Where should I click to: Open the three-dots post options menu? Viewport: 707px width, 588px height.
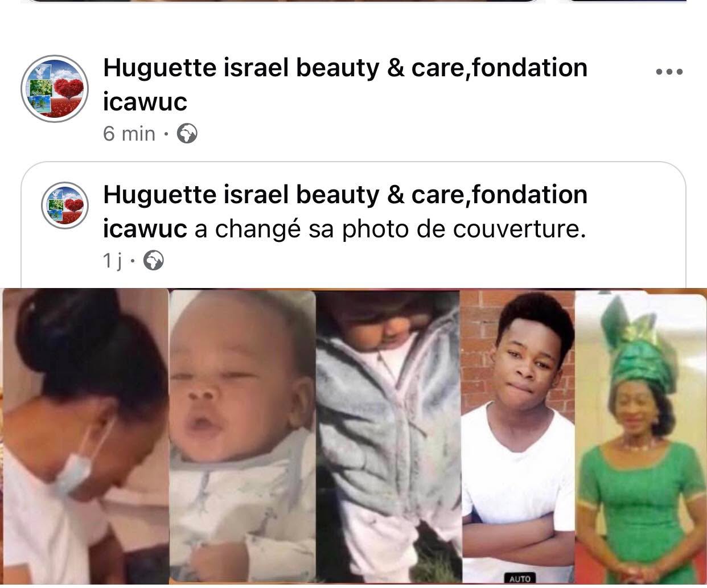click(x=669, y=72)
